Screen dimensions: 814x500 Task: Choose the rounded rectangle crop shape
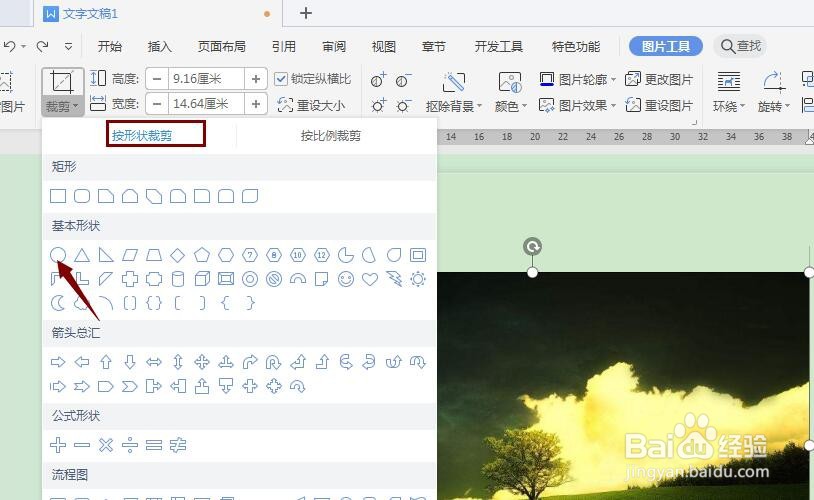point(82,196)
